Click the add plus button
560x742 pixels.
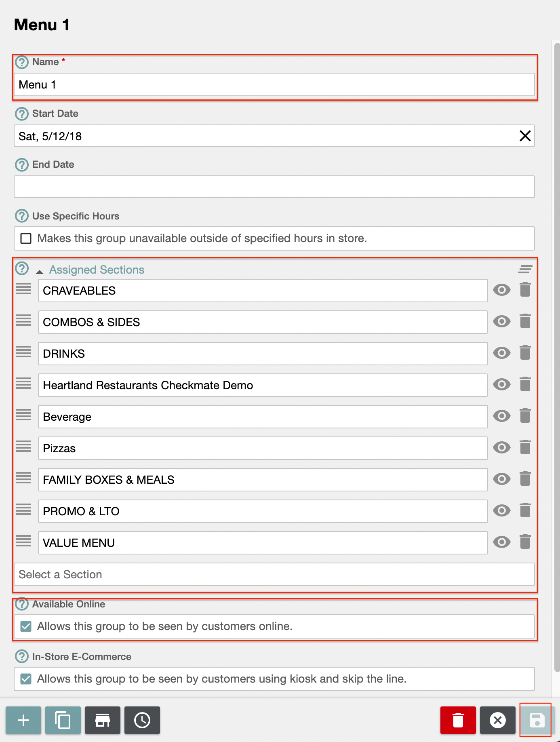[23, 720]
